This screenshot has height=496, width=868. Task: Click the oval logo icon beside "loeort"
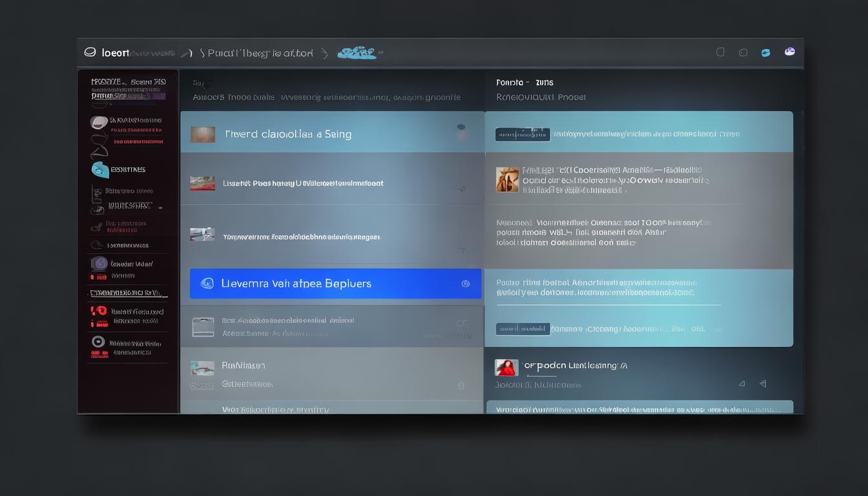pos(90,52)
